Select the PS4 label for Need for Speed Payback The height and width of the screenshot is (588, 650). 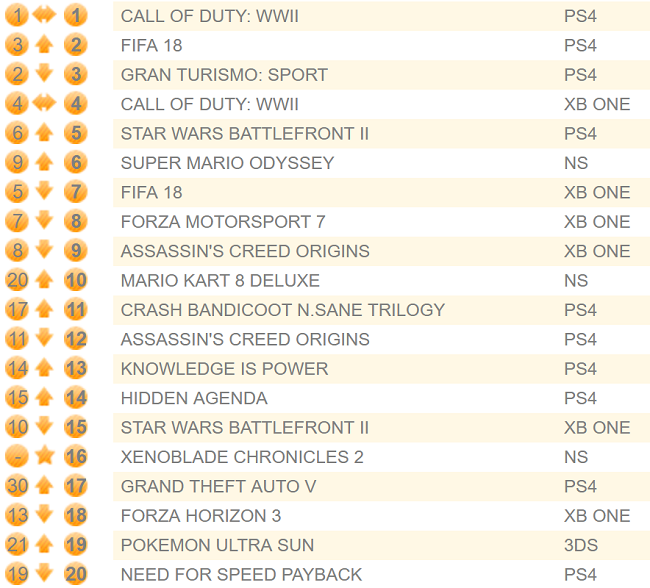point(580,575)
